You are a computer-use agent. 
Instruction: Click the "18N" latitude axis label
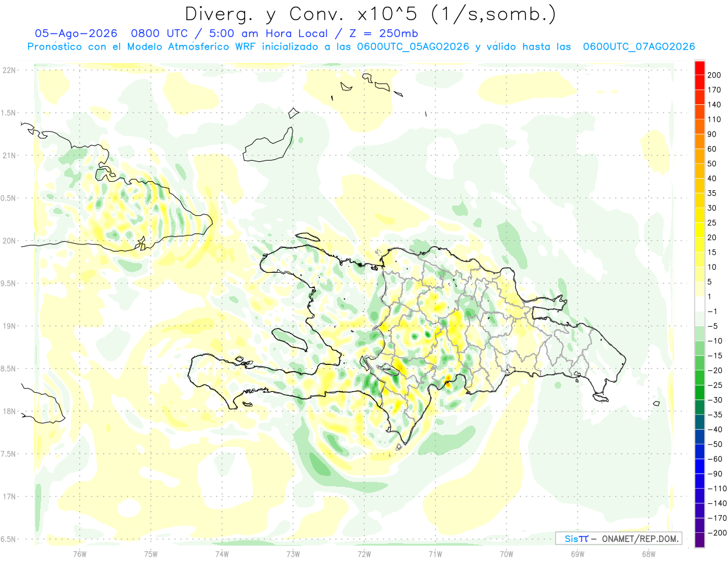click(9, 412)
